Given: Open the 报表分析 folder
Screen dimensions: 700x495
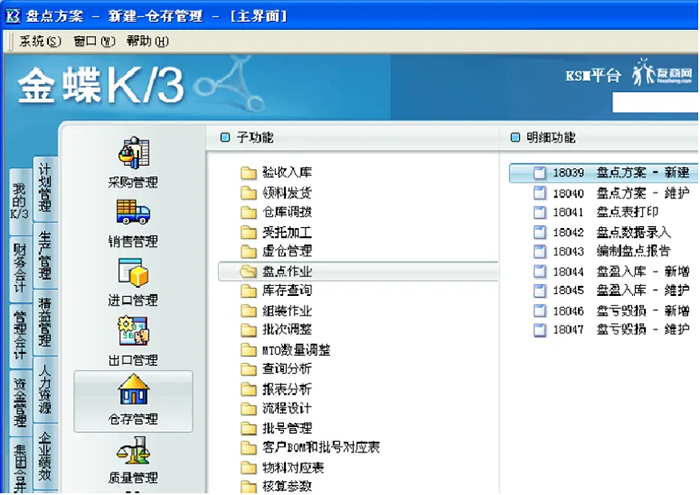Looking at the screenshot, I should (276, 389).
